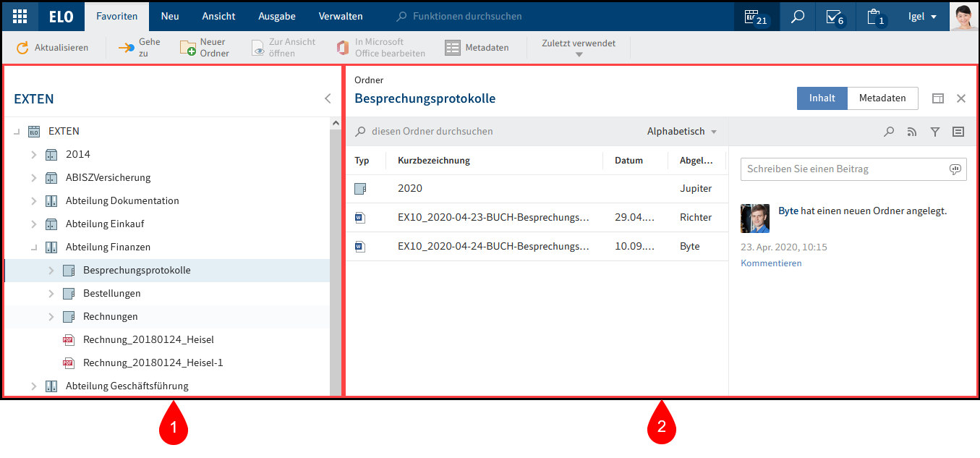Open the calendar with 21 appointments

coord(757,16)
